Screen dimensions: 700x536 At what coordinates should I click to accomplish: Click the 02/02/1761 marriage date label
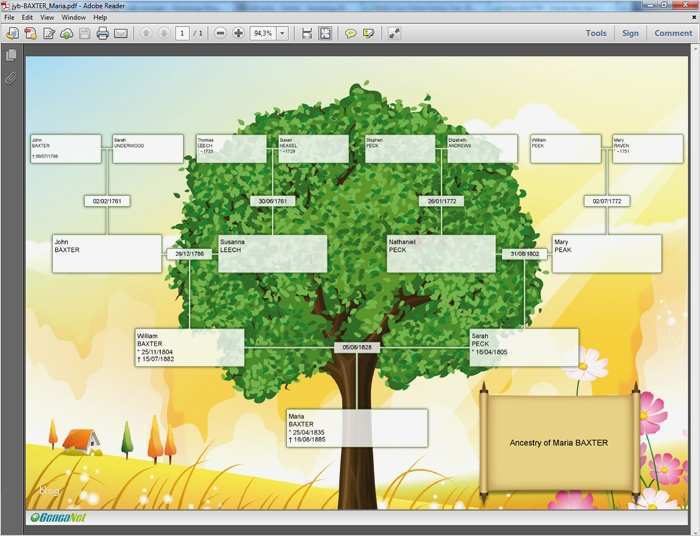pos(107,201)
